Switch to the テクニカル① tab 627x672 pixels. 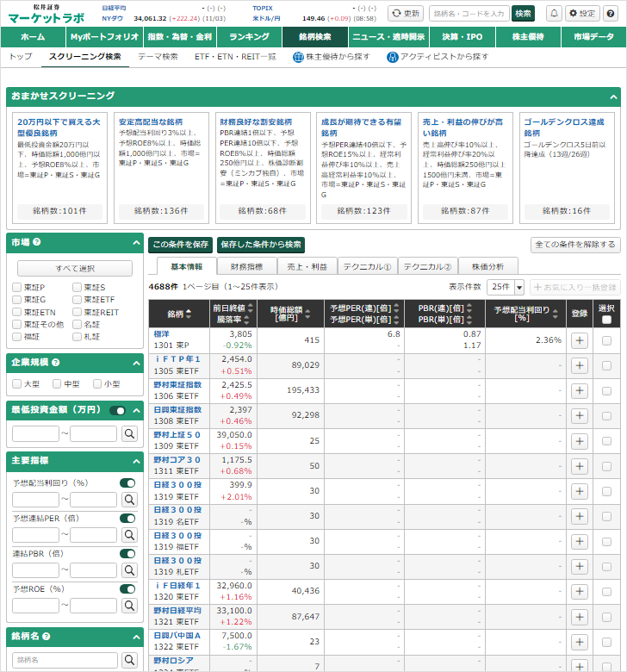pyautogui.click(x=367, y=266)
